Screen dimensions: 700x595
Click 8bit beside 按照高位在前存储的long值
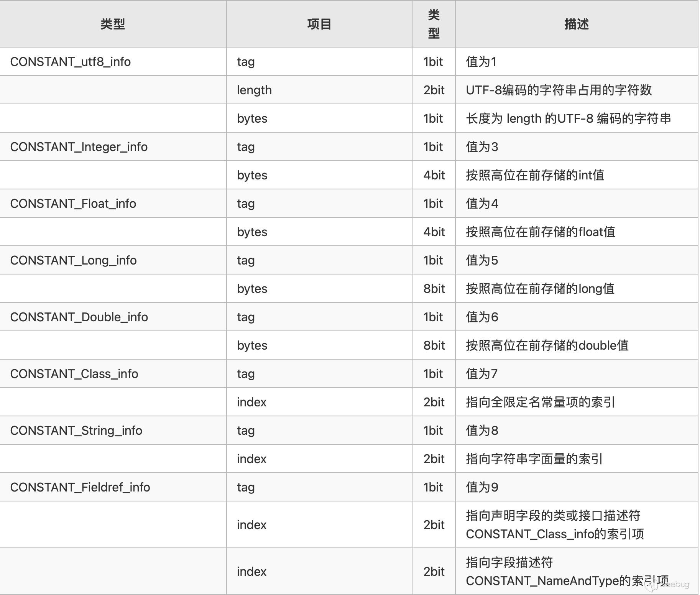[434, 289]
